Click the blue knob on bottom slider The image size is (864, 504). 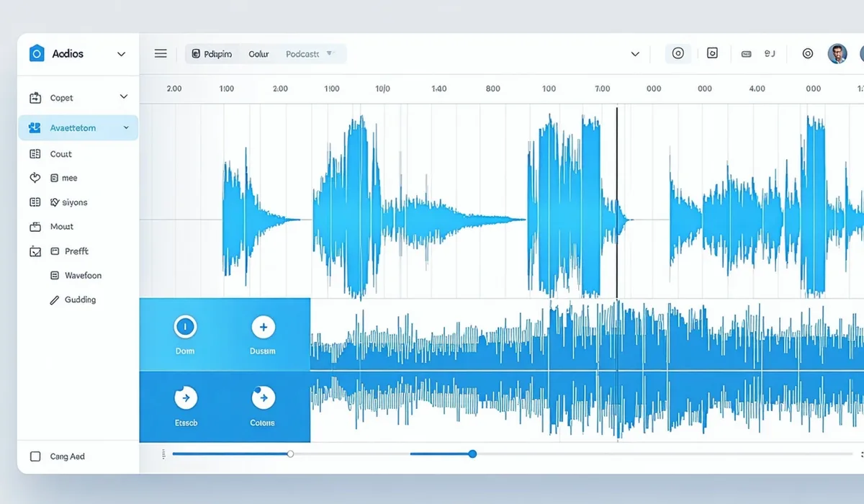(472, 454)
